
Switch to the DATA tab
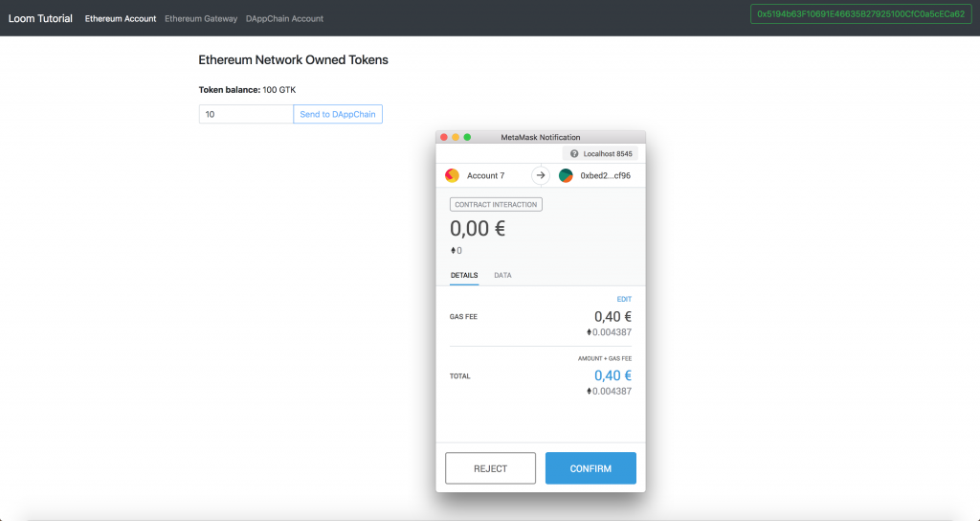[502, 275]
